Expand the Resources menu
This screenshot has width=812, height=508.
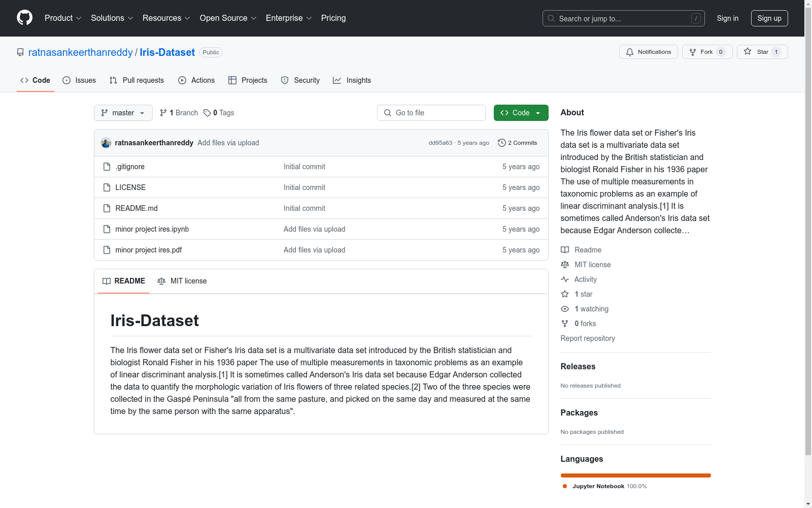tap(166, 18)
